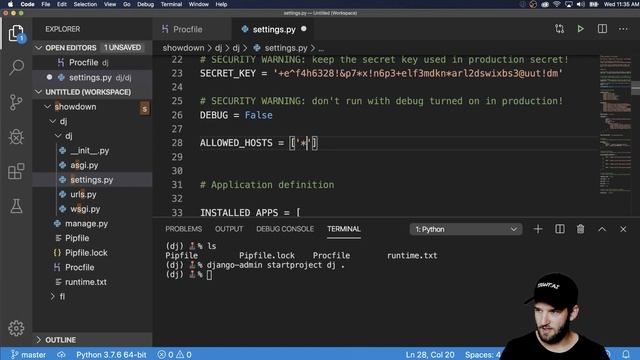
Task: Click the Apple menu icon
Action: 10,4
